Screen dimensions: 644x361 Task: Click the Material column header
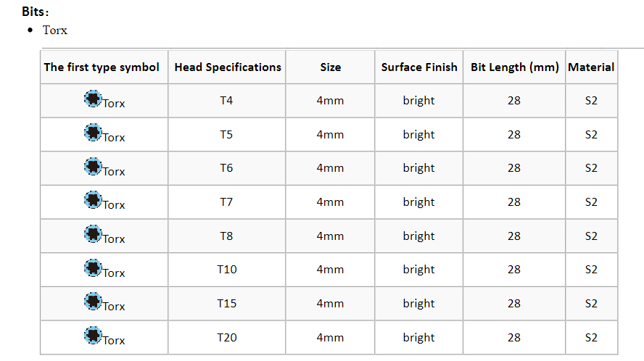[x=591, y=67]
